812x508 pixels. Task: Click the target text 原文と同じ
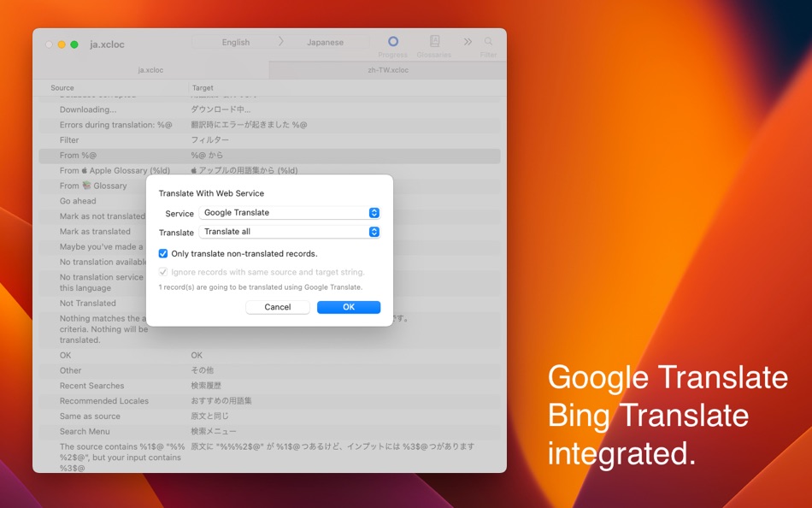point(209,416)
